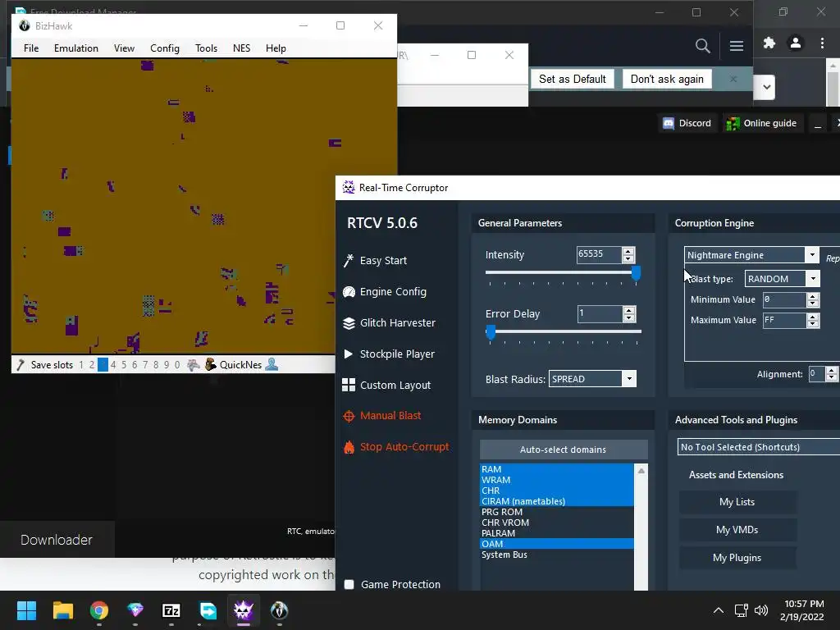Click Don't ask again button
Image resolution: width=840 pixels, height=630 pixels.
click(667, 80)
